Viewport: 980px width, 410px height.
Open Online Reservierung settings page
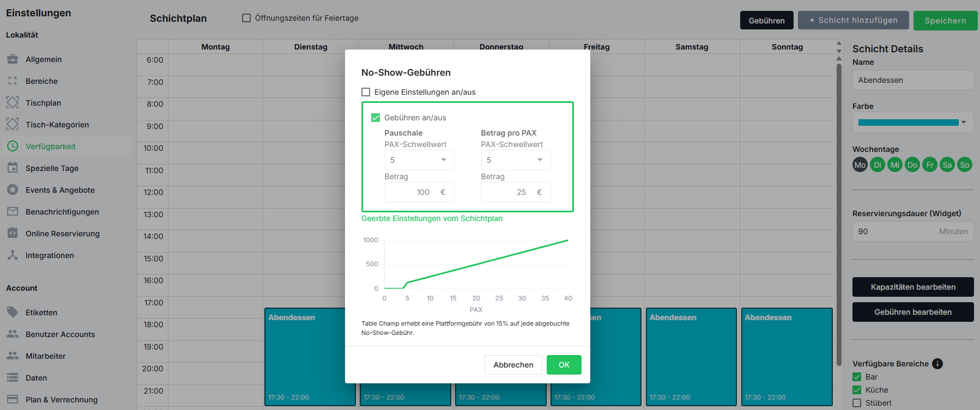click(x=62, y=234)
